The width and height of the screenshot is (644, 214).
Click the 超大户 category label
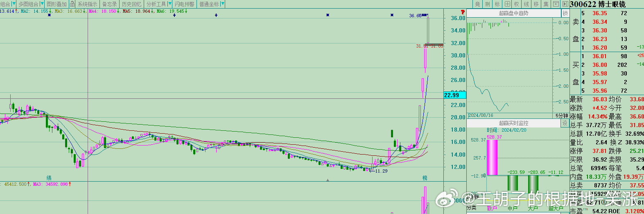coord(556,208)
